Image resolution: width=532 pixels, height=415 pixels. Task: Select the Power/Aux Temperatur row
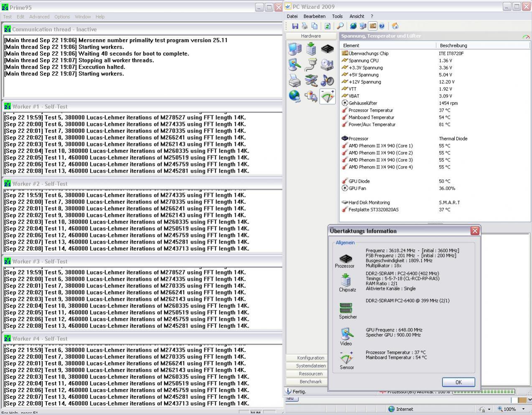(435, 124)
